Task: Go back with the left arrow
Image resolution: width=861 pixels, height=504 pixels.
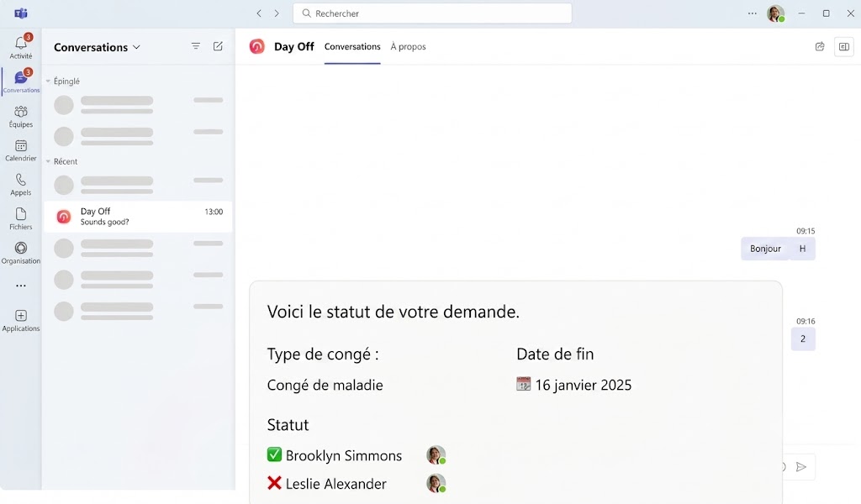Action: tap(259, 13)
